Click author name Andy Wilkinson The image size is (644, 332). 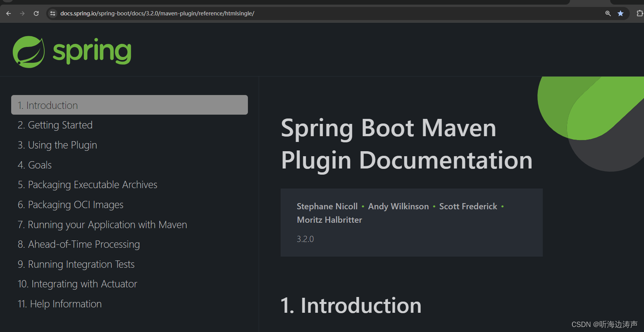(x=398, y=206)
